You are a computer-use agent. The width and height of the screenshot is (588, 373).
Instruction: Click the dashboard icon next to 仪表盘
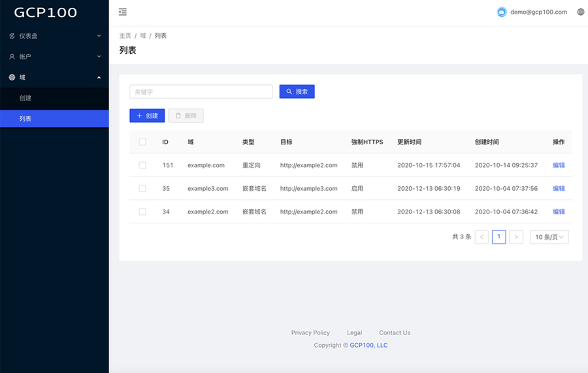pos(12,36)
